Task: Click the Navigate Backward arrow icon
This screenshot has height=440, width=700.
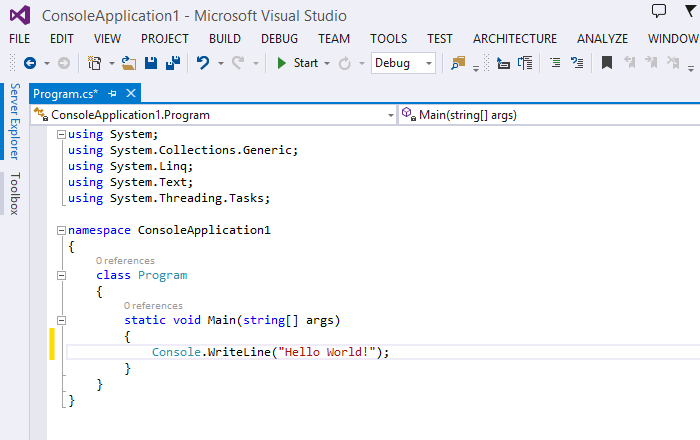Action: pyautogui.click(x=29, y=63)
